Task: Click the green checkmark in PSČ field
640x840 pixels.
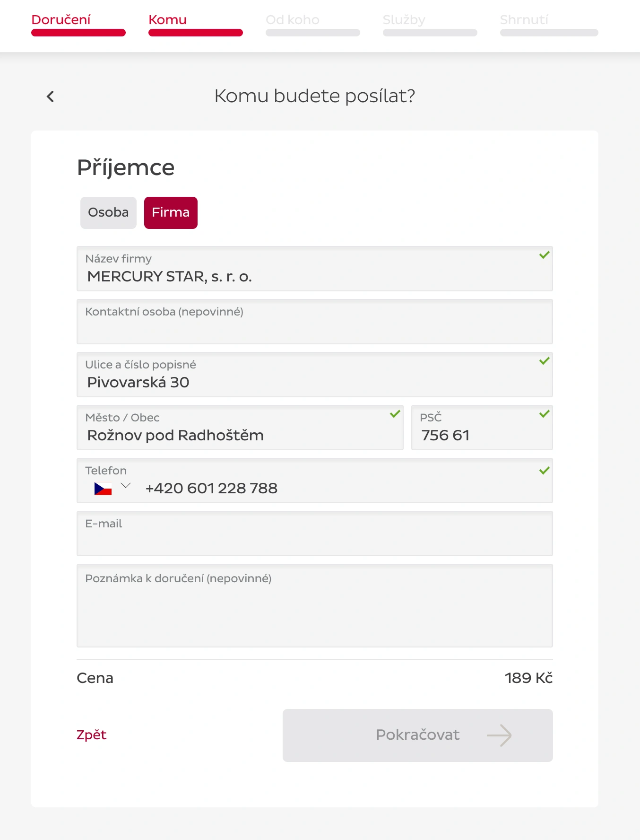Action: point(545,414)
